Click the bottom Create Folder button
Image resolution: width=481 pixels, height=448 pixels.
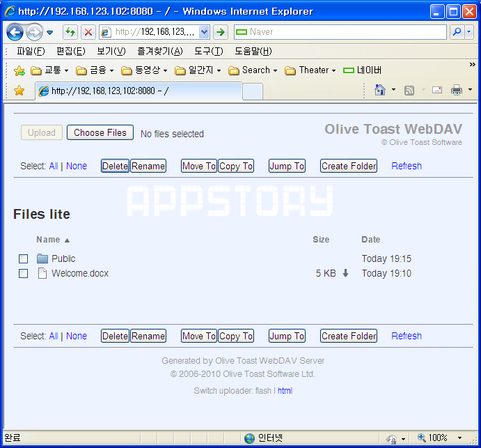pos(349,336)
